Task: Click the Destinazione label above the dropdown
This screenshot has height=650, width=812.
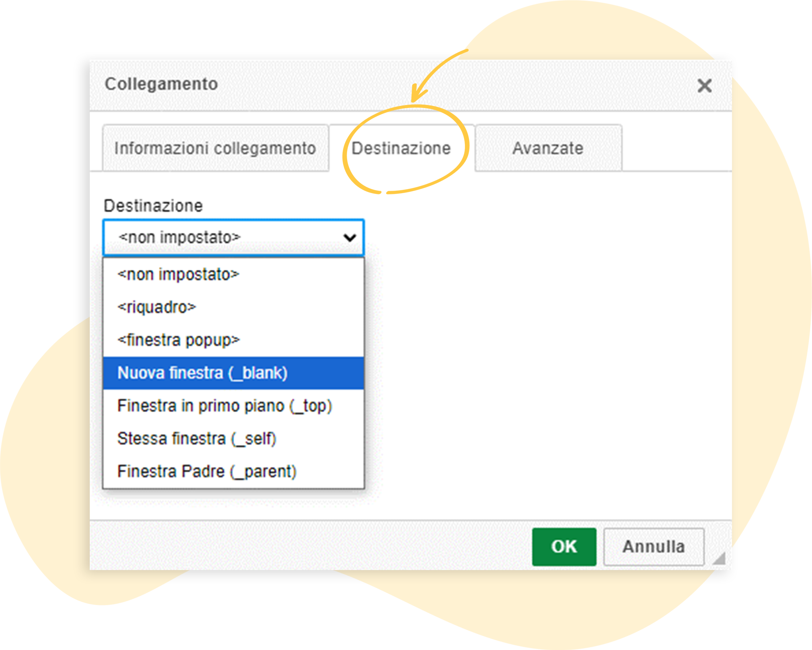Action: (153, 206)
